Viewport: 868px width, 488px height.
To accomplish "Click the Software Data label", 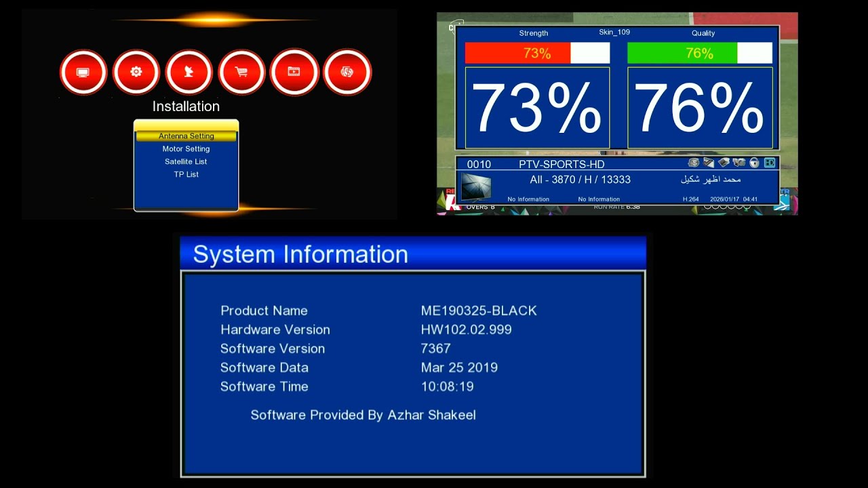I will click(x=264, y=367).
